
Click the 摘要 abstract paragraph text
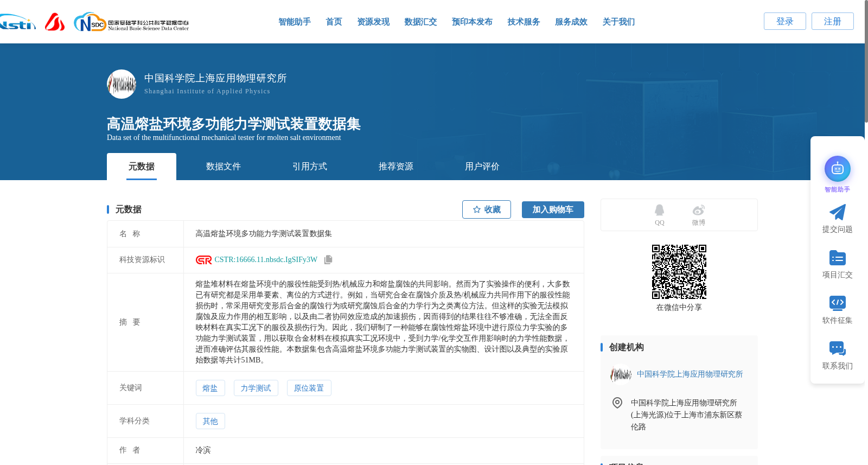(x=383, y=322)
